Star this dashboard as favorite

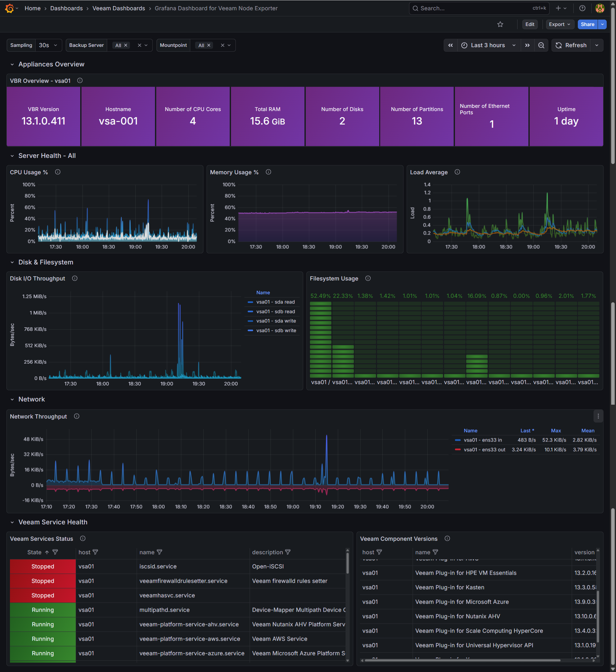coord(500,24)
